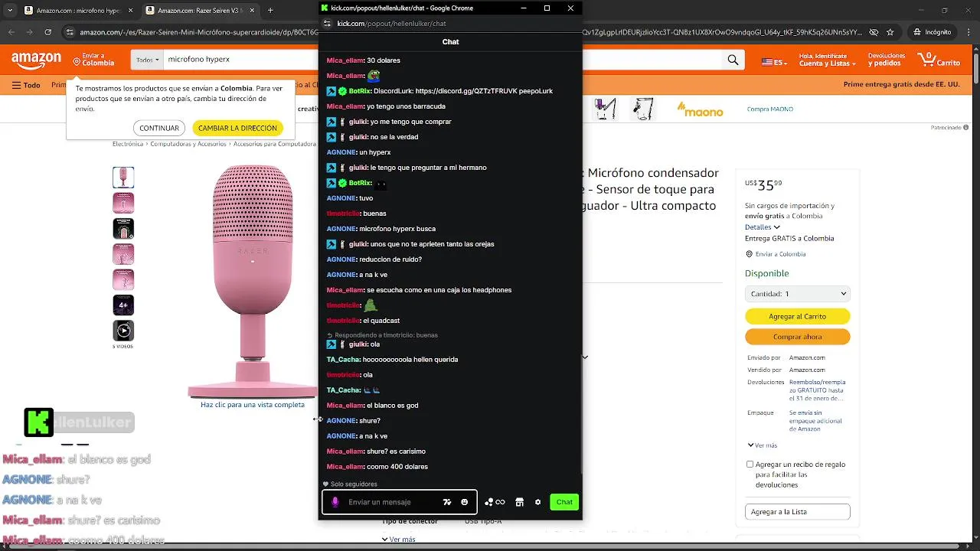Image resolution: width=980 pixels, height=551 pixels.
Task: Close the microfono hyperx tab
Action: pos(130,11)
